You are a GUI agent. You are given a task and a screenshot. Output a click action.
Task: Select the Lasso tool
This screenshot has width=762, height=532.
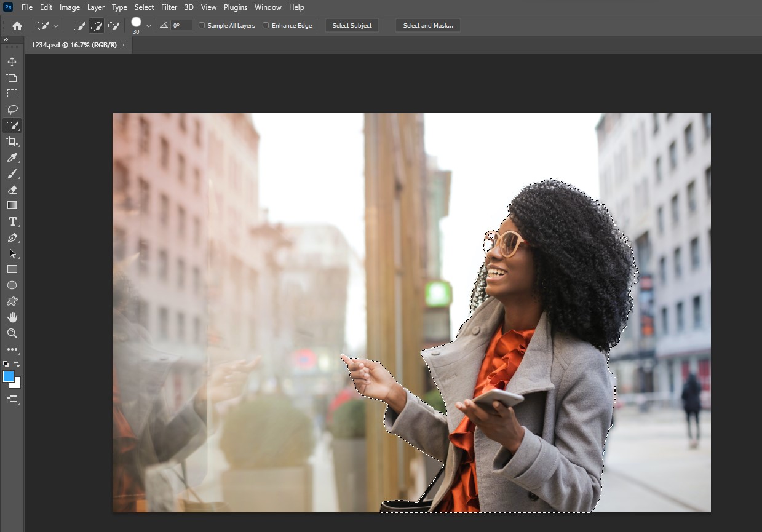(x=12, y=109)
